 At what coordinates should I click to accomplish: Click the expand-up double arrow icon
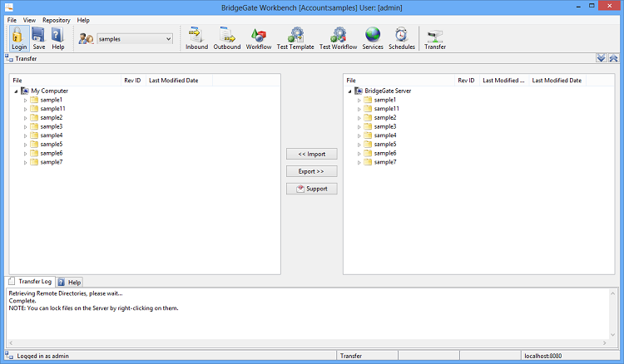coord(613,58)
